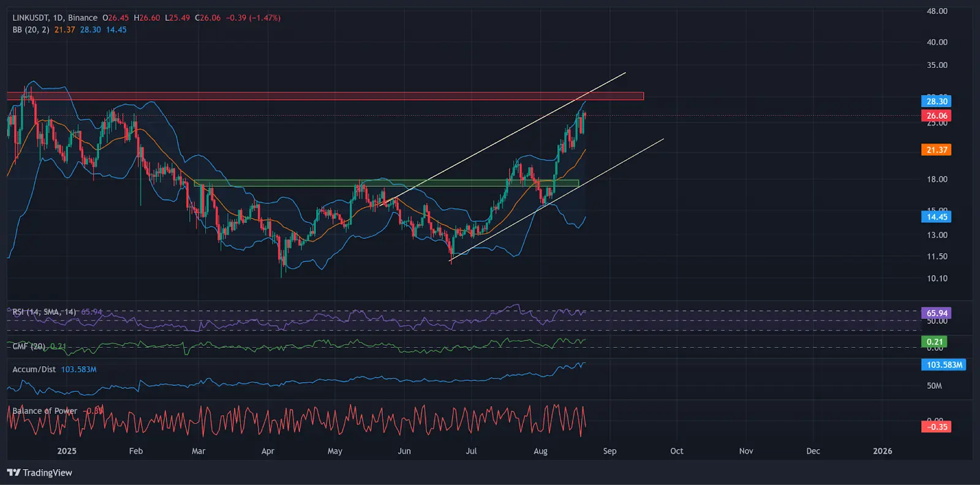Click the Balance of Power label
The height and width of the screenshot is (485, 980).
click(45, 411)
